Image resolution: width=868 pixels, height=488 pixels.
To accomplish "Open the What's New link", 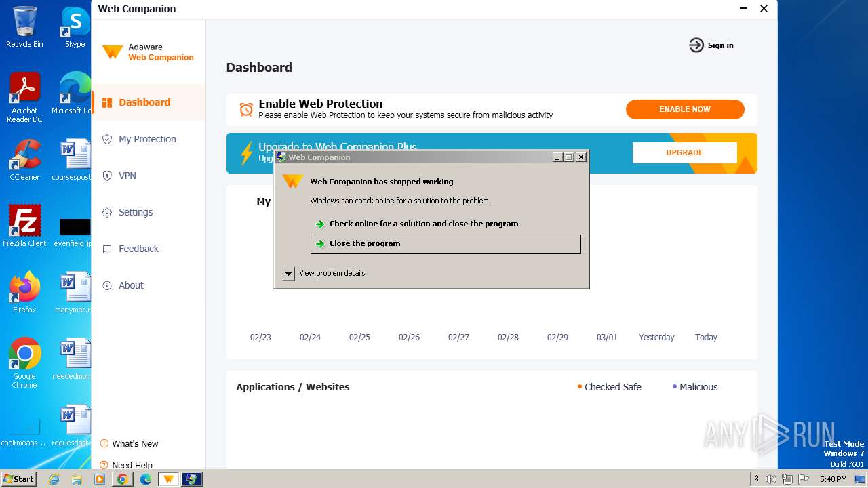I will 135,443.
